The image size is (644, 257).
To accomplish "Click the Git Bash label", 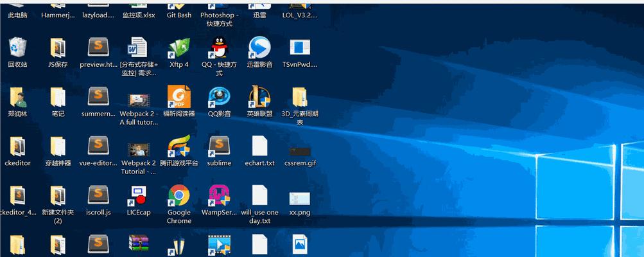I will pos(179,15).
